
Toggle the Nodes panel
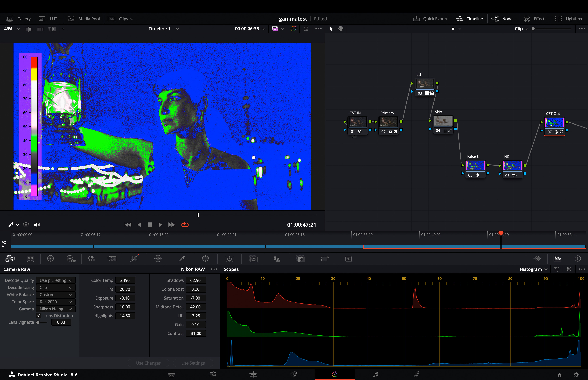pyautogui.click(x=503, y=19)
